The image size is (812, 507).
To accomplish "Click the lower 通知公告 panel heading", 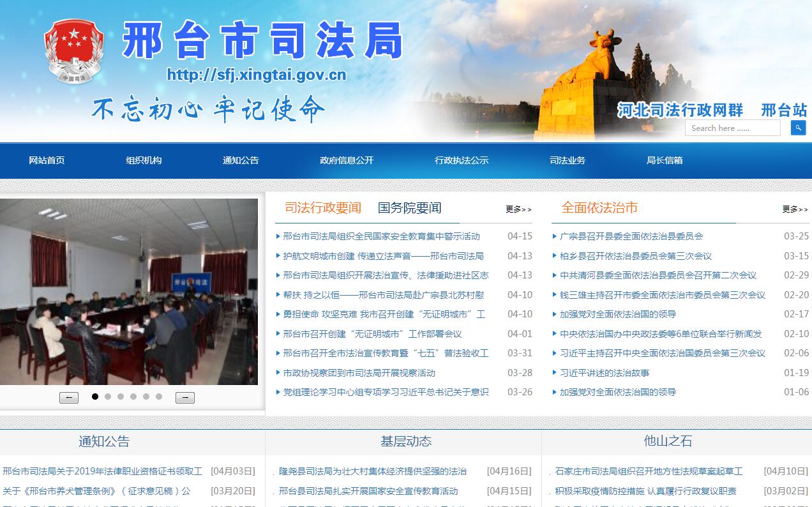I will [104, 441].
